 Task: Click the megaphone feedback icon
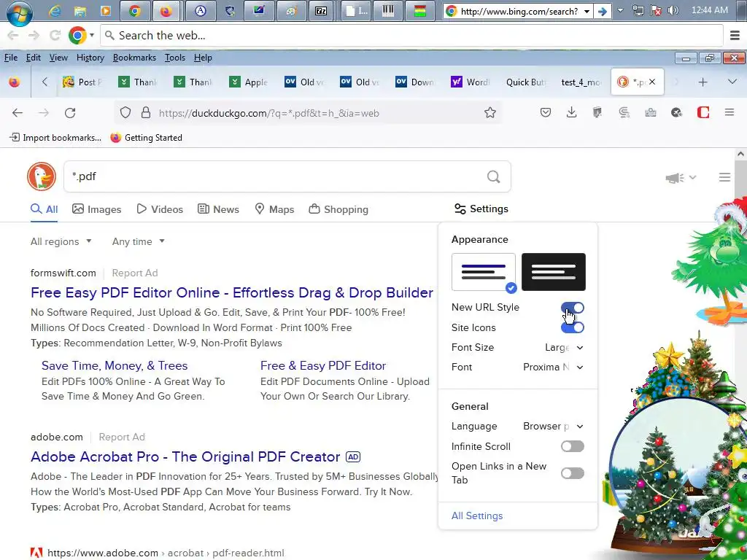click(x=675, y=178)
